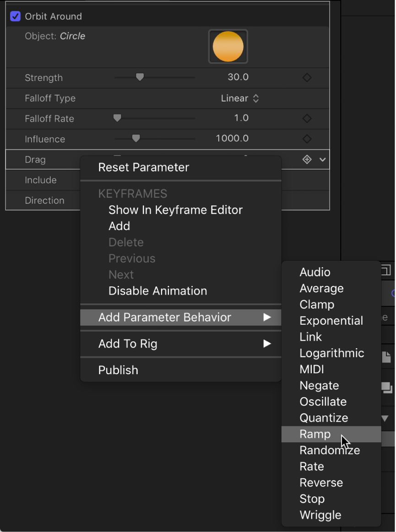Select Show In Keyframe Editor
Viewport: 396px width, 532px height.
175,210
